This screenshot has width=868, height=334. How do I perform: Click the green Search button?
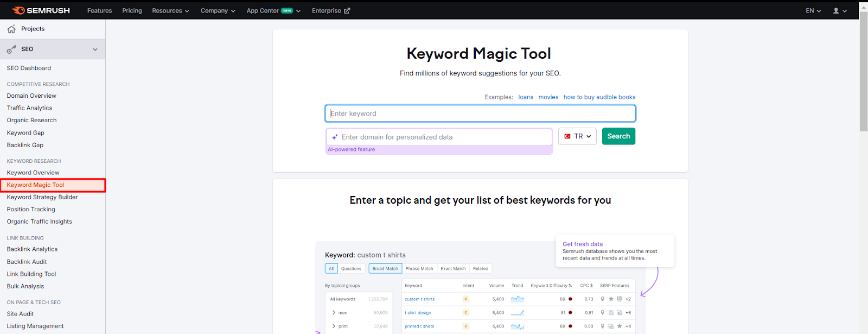618,136
